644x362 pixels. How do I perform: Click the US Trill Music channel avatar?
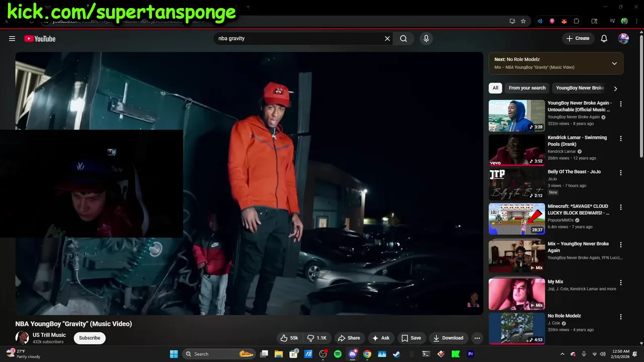[x=22, y=338]
